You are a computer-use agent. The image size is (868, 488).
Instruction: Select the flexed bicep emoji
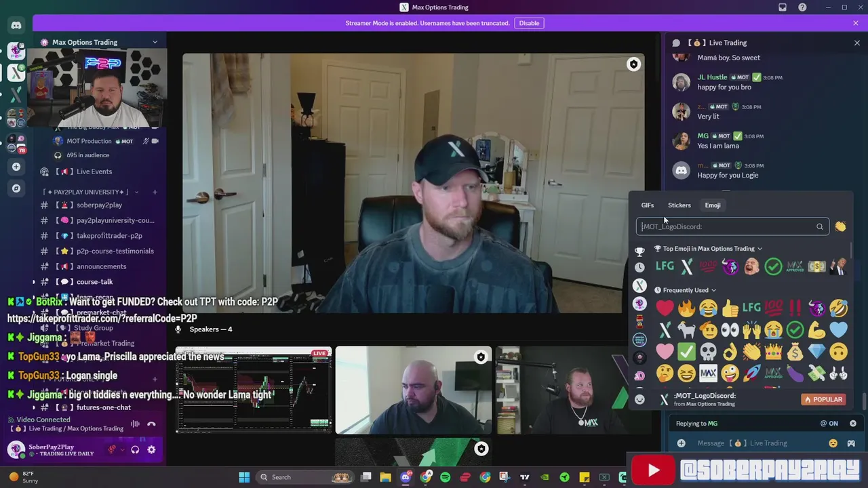coord(816,330)
